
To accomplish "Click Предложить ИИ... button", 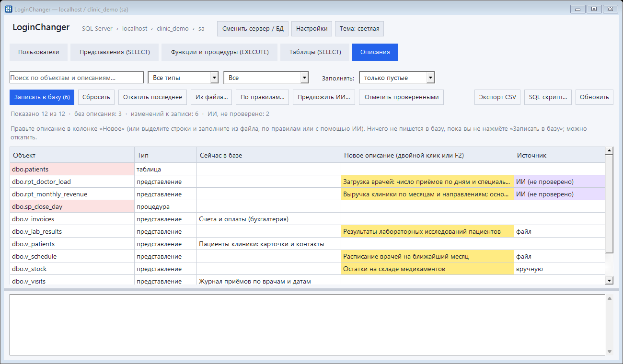I will (324, 97).
